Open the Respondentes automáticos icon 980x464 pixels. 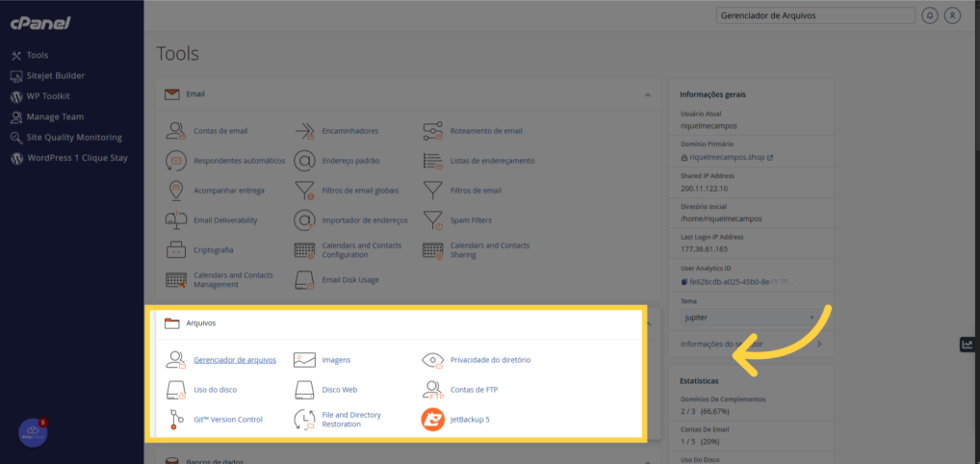click(175, 161)
